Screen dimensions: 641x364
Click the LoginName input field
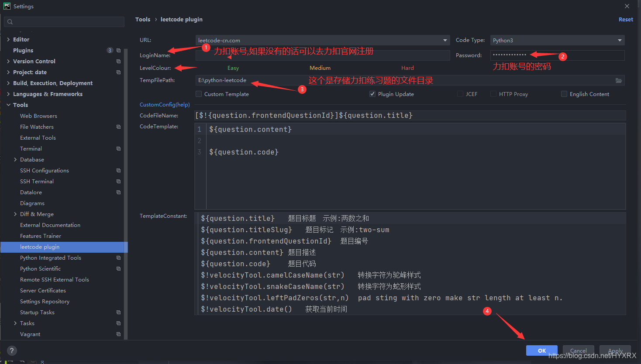pyautogui.click(x=323, y=55)
